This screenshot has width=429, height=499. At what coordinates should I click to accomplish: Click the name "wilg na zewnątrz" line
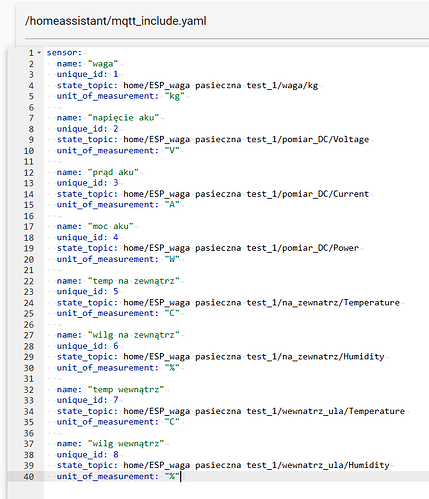118,335
